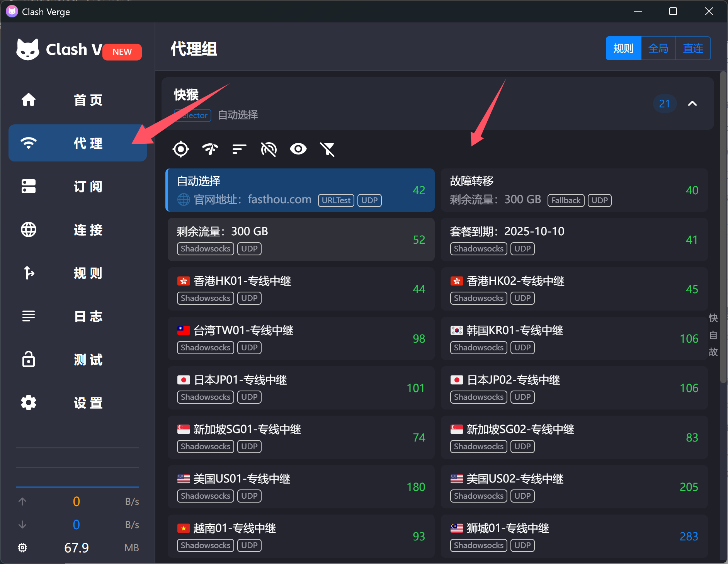728x564 pixels.
Task: Open the Settings gear page
Action: coord(77,403)
